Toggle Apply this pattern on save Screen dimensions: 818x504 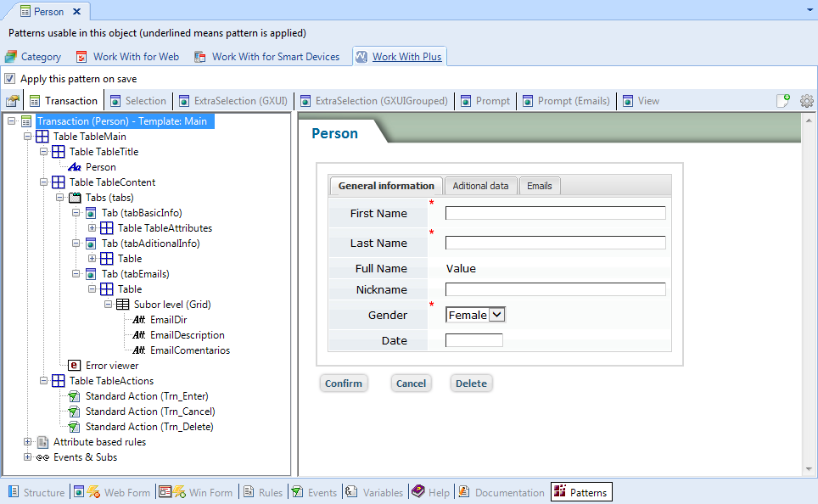(x=10, y=79)
